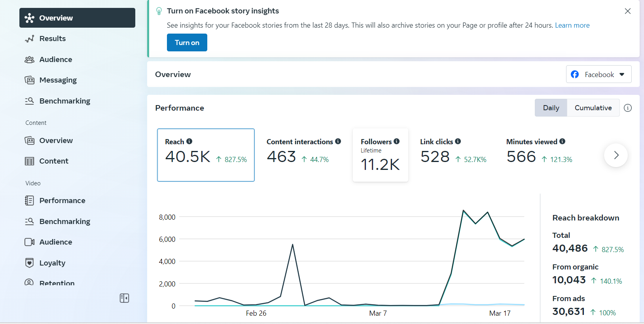Select the Reach metric card
The width and height of the screenshot is (644, 324).
(206, 155)
